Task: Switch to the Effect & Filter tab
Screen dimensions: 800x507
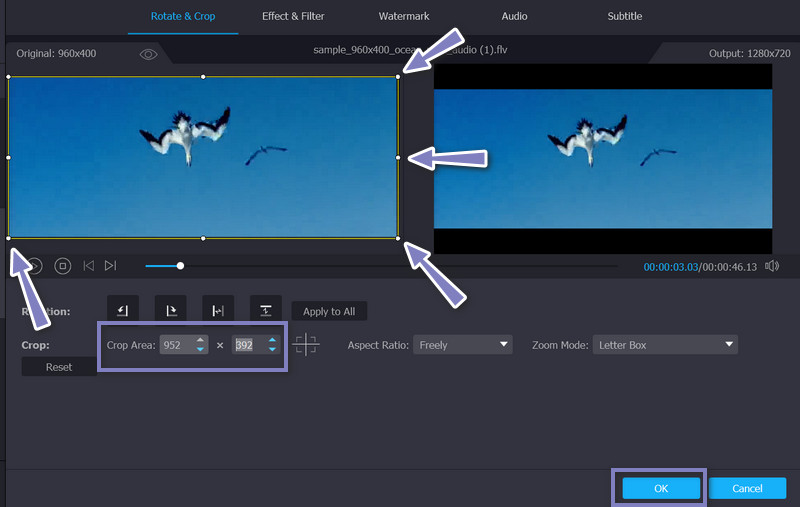Action: 293,17
